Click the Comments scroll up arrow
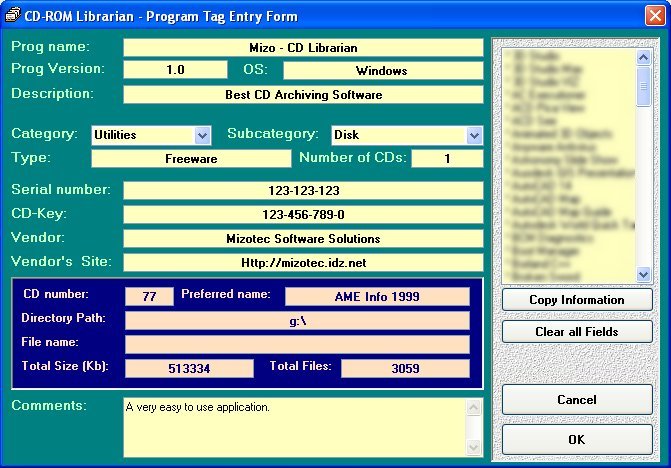The image size is (671, 468). coord(474,407)
